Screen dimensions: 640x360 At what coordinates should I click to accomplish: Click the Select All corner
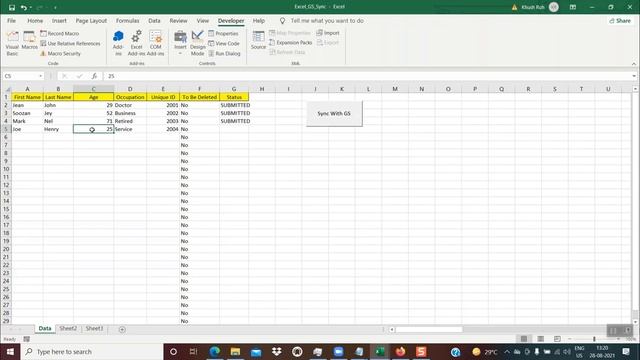7,89
